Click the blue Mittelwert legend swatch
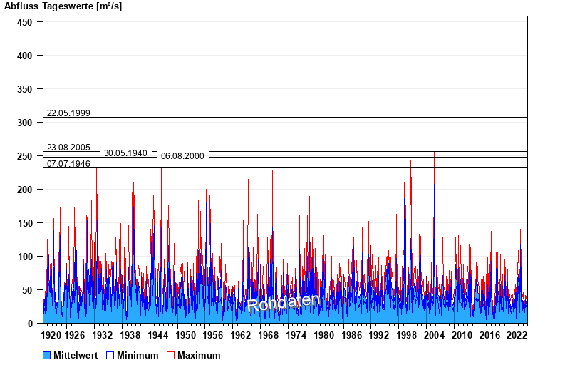This screenshot has height=392, width=570. pos(47,355)
